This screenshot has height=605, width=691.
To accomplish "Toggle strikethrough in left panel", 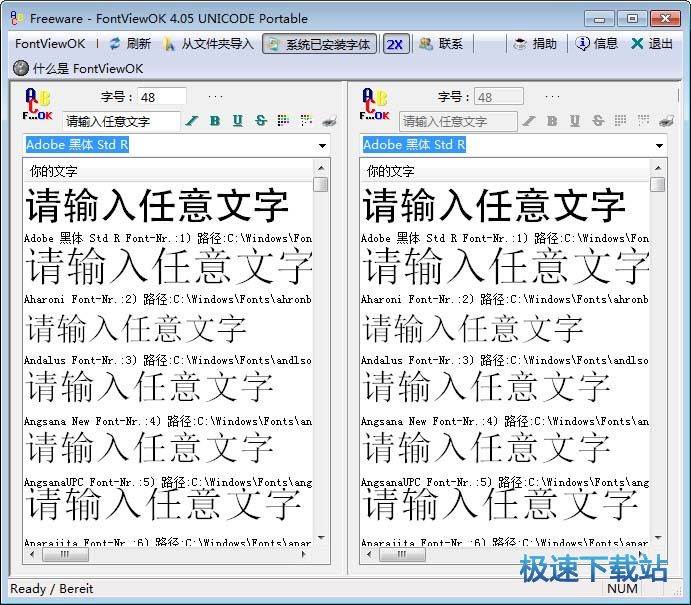I will [x=260, y=121].
